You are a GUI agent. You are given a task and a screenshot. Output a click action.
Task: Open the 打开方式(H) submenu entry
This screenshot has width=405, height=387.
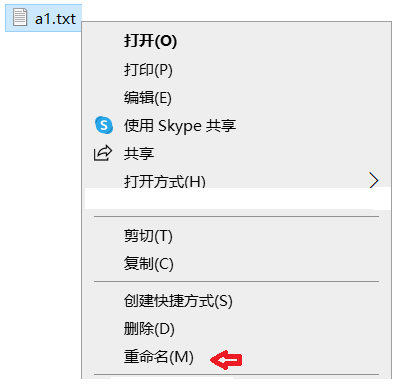tap(165, 181)
